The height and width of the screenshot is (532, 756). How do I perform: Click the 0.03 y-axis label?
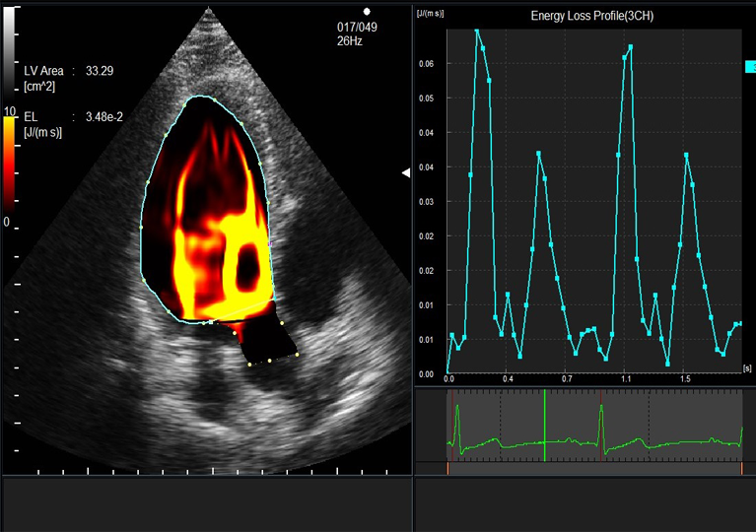(x=426, y=202)
